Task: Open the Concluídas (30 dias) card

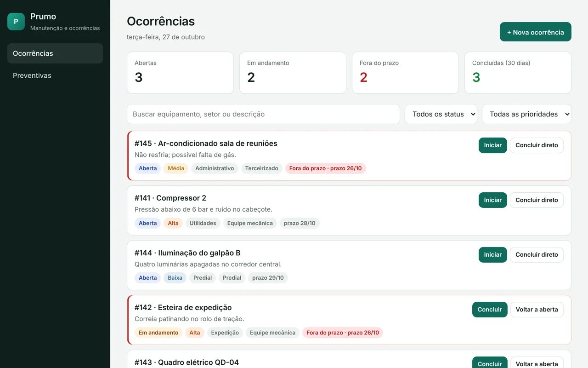Action: pyautogui.click(x=518, y=73)
